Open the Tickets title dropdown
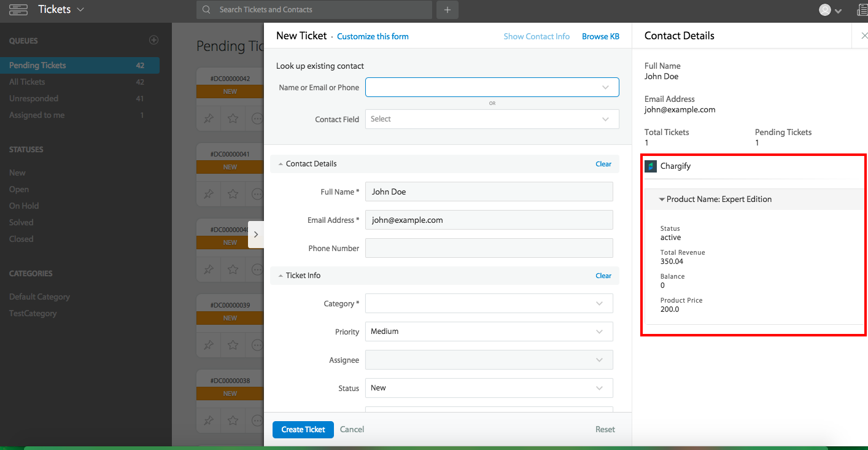 pyautogui.click(x=61, y=10)
